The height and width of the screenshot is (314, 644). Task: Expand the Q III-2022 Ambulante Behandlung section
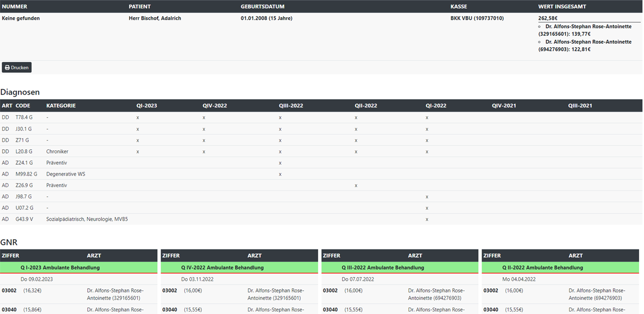[x=382, y=267]
